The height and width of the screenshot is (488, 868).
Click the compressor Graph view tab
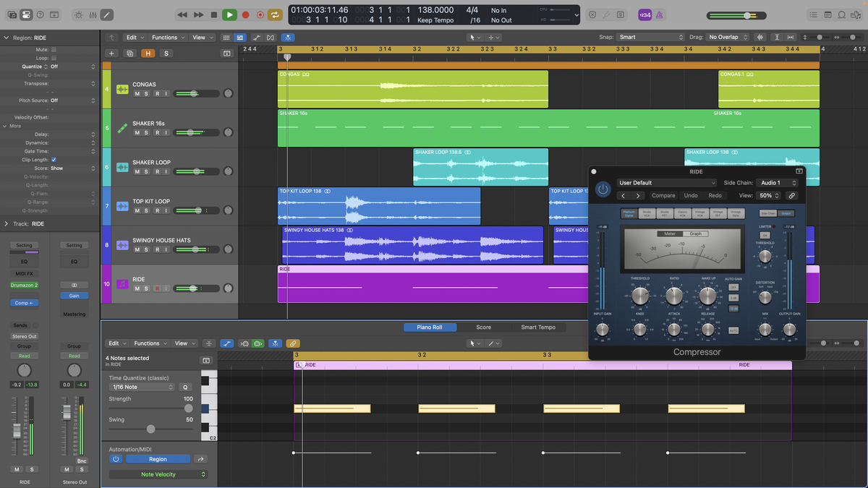tap(695, 234)
